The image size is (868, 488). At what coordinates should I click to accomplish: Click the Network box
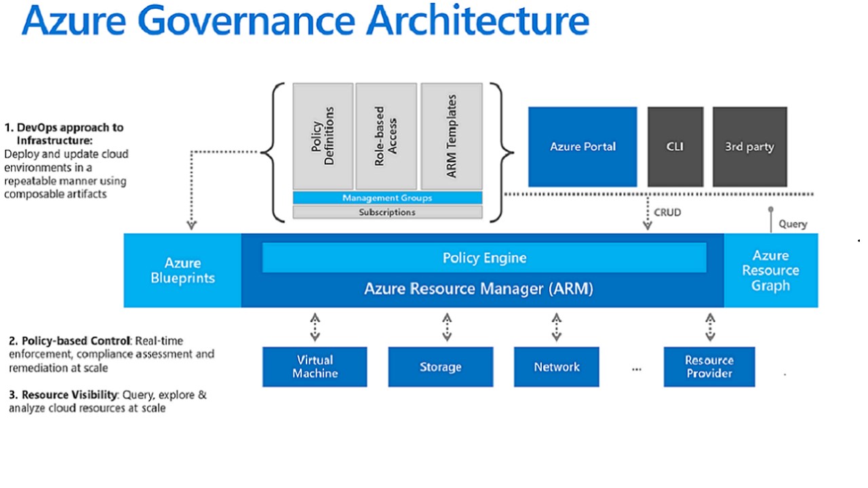click(557, 367)
